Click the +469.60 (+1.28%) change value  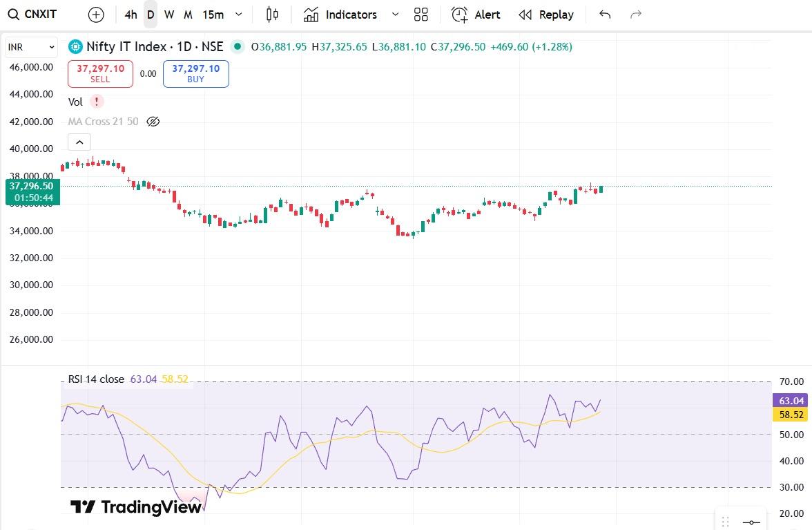(x=532, y=46)
